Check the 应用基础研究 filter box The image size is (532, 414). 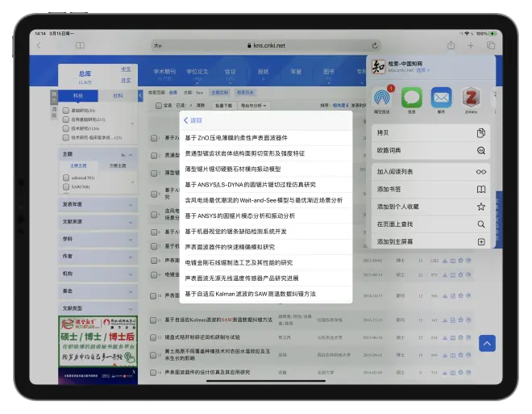click(66, 119)
